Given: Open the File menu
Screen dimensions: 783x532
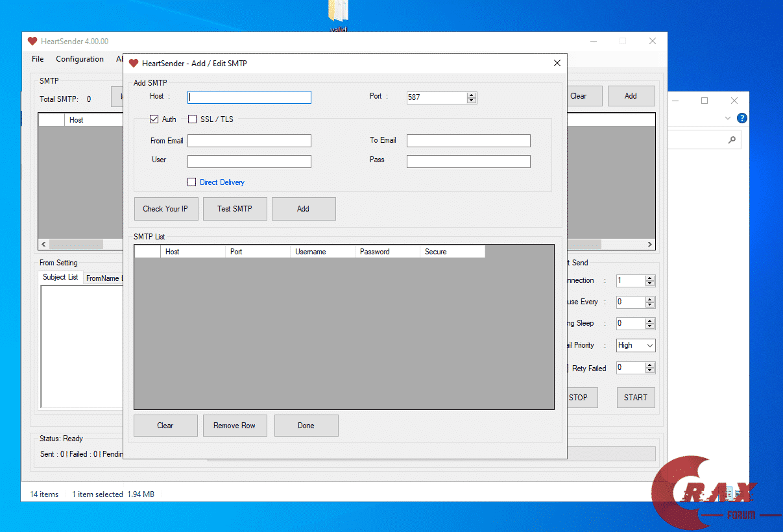Looking at the screenshot, I should coord(38,59).
